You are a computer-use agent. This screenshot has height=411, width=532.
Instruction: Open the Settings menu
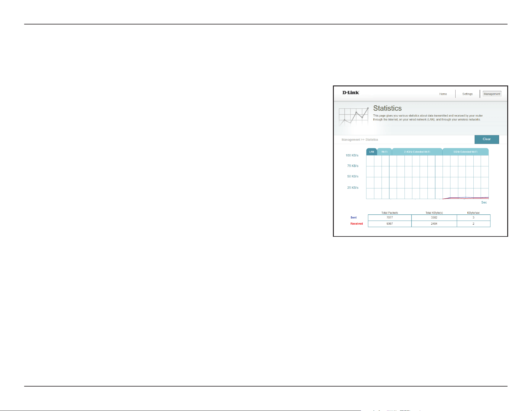click(x=467, y=94)
